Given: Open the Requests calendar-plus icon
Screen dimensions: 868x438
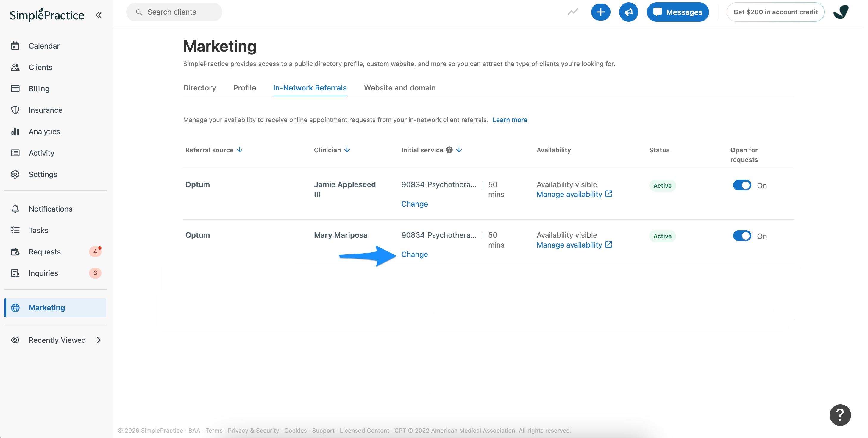Looking at the screenshot, I should 15,252.
